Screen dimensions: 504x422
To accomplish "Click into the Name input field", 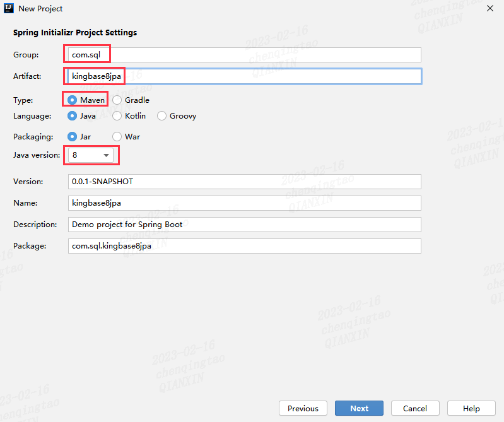I will click(244, 203).
